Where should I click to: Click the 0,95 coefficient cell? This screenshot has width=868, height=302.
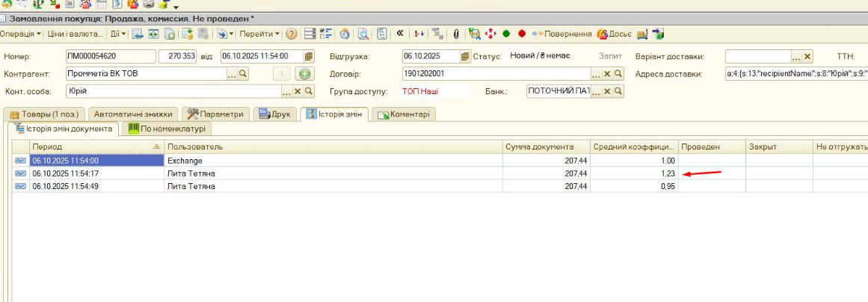[635, 186]
